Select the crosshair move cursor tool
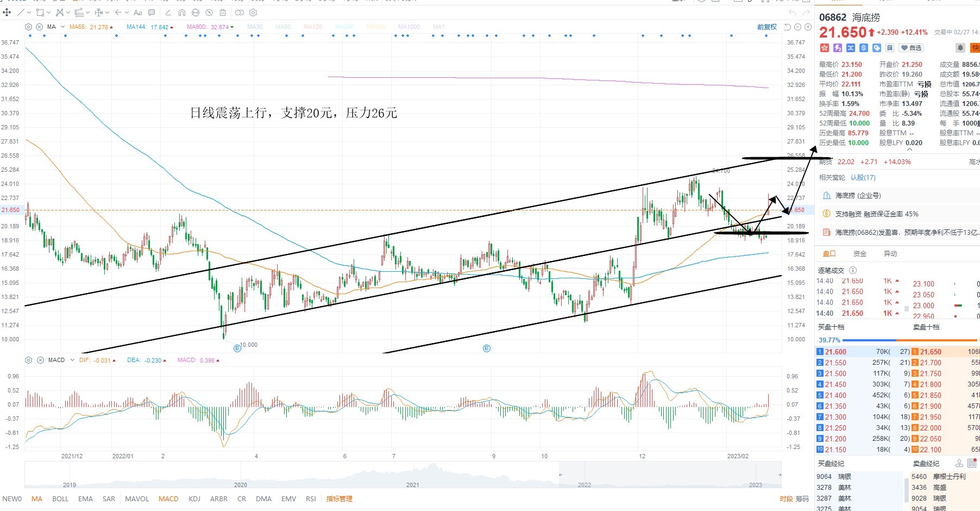Viewport: 980px width, 511px height. 7,12
